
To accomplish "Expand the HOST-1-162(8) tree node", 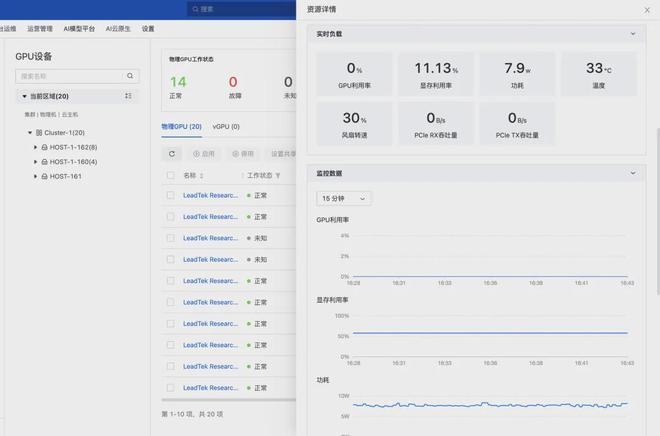I will click(35, 147).
